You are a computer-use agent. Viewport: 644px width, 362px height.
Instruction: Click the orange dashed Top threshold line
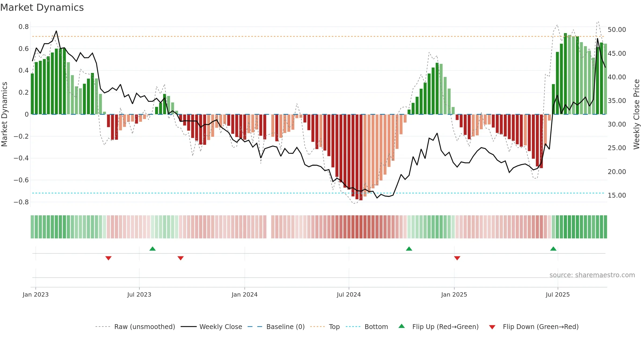[318, 36]
